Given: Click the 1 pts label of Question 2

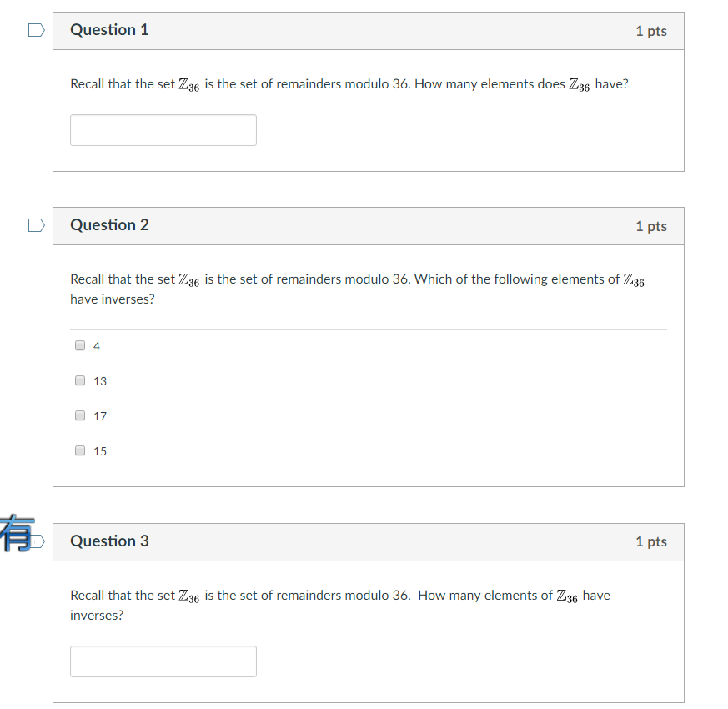Looking at the screenshot, I should coord(650,226).
